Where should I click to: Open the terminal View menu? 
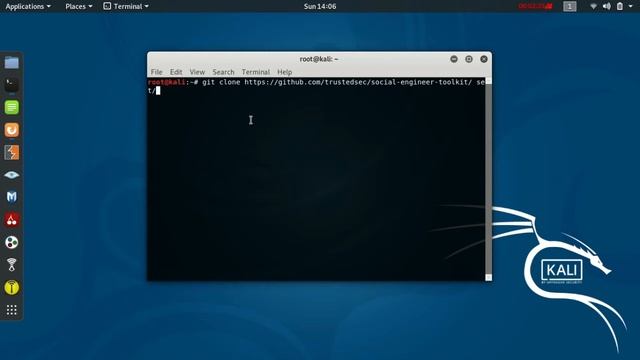(197, 72)
